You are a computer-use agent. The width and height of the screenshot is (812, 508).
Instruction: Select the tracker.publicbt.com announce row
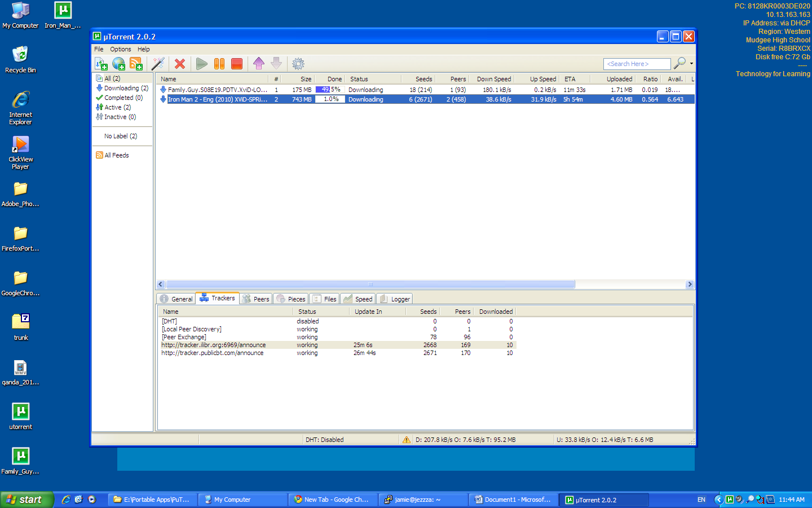pos(338,353)
